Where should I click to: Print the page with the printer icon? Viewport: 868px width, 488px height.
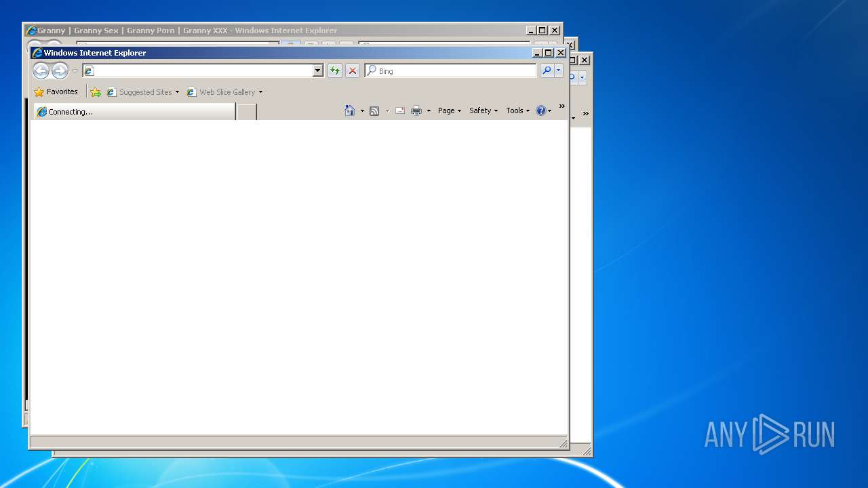click(416, 110)
